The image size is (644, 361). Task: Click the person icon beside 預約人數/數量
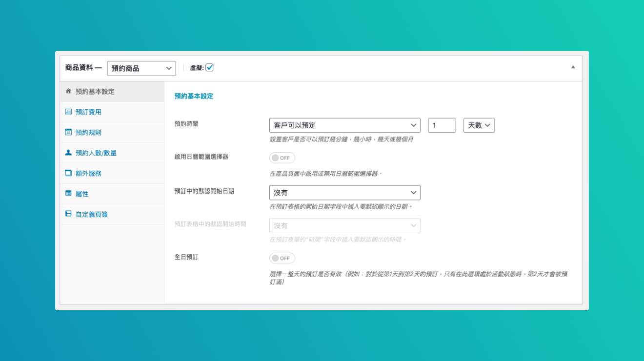click(x=68, y=153)
